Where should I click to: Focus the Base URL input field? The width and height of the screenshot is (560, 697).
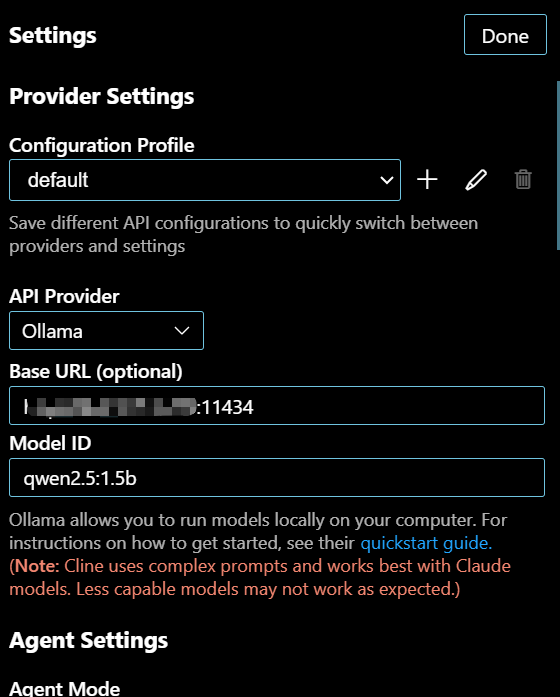click(277, 406)
